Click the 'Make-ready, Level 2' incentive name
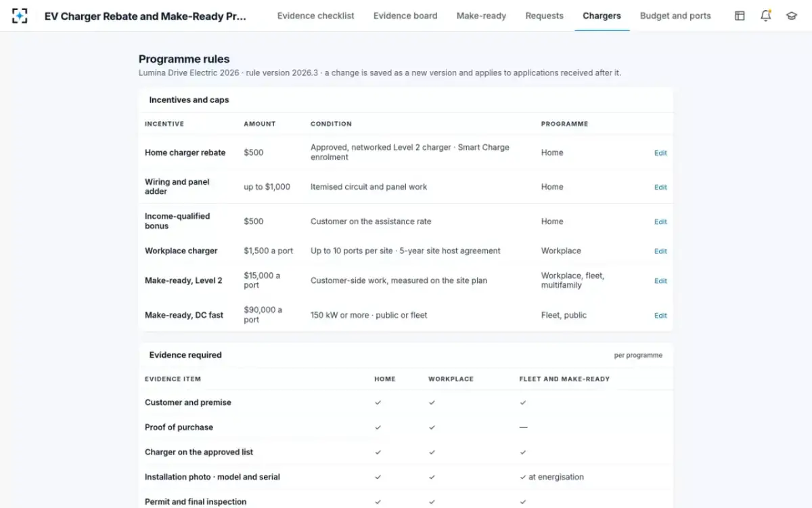 coord(183,280)
